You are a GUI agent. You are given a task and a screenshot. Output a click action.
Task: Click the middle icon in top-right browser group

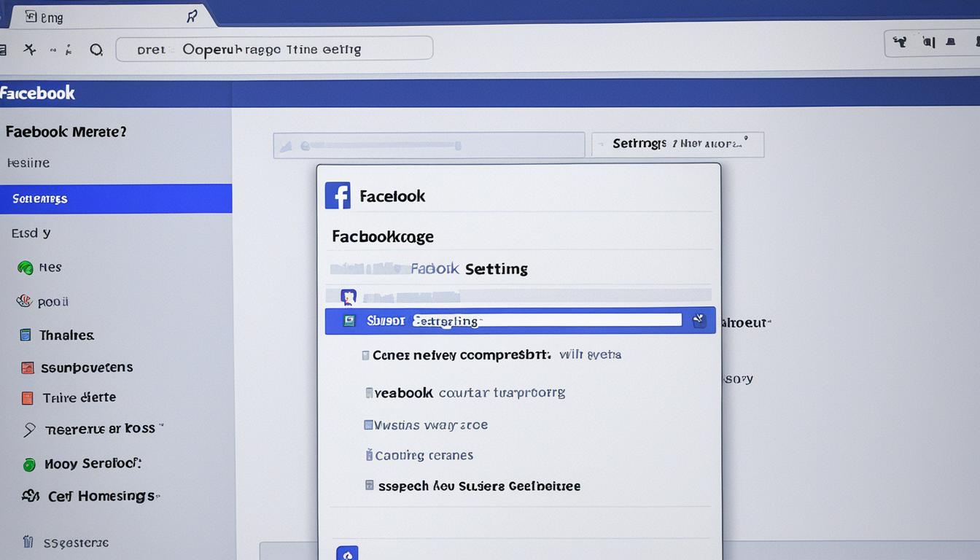[x=928, y=42]
